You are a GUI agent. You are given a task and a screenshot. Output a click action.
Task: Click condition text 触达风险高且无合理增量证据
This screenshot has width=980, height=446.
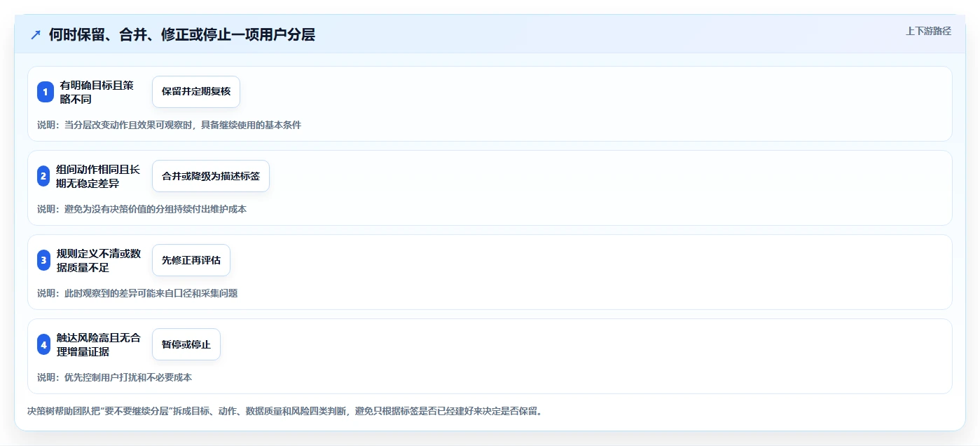pyautogui.click(x=98, y=344)
